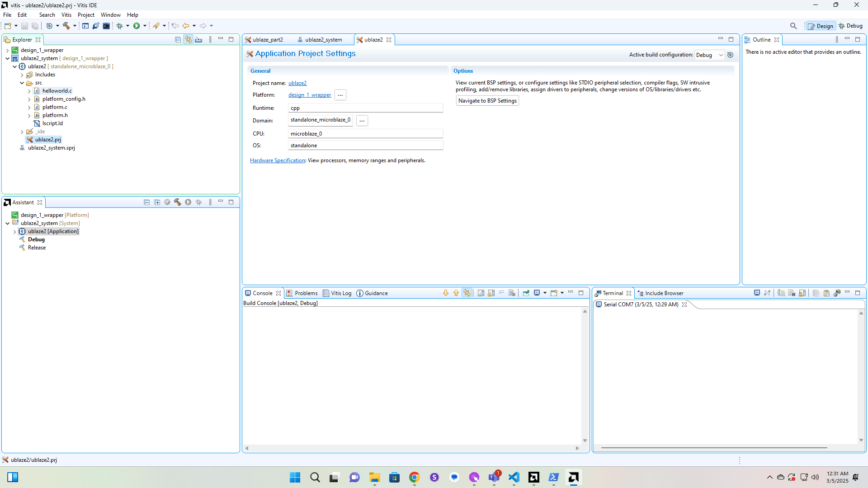Viewport: 868px width, 488px height.
Task: Click the Save All toolbar icon
Action: point(35,26)
